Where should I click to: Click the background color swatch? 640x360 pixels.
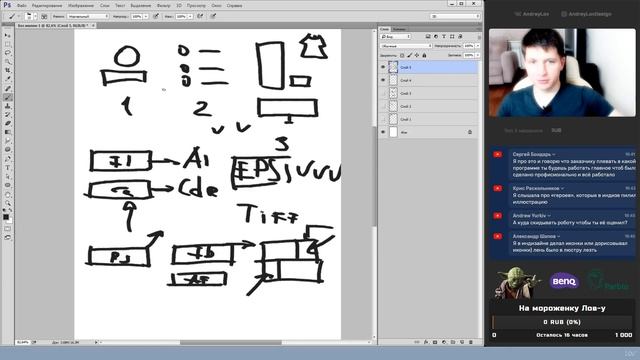coord(9,220)
